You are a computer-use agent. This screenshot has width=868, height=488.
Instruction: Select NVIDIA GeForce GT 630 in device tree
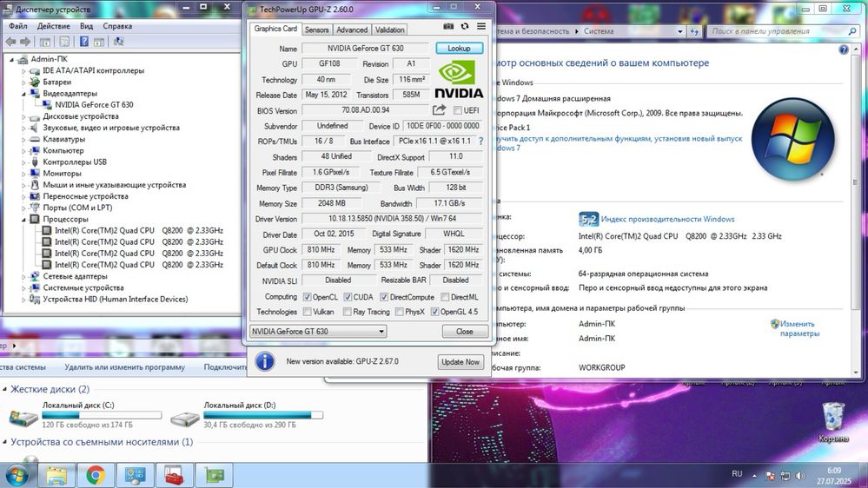coord(94,104)
